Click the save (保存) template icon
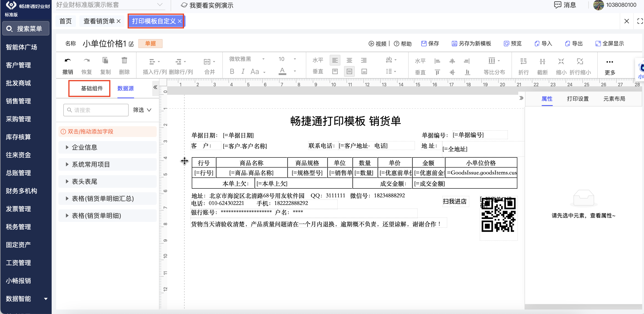This screenshot has width=644, height=314. [x=423, y=44]
